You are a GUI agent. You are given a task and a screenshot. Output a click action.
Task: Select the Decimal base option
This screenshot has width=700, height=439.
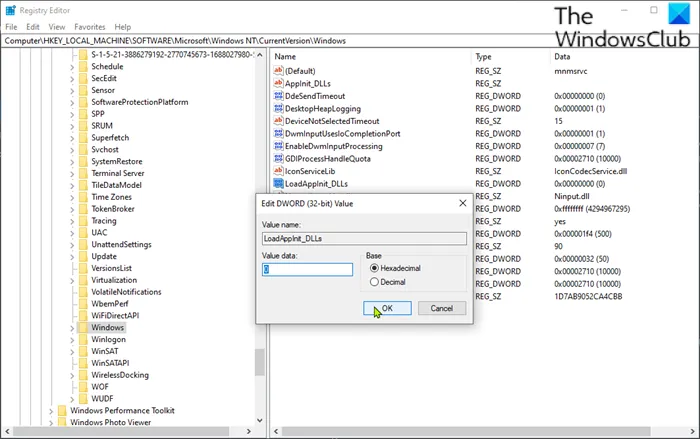pyautogui.click(x=375, y=282)
